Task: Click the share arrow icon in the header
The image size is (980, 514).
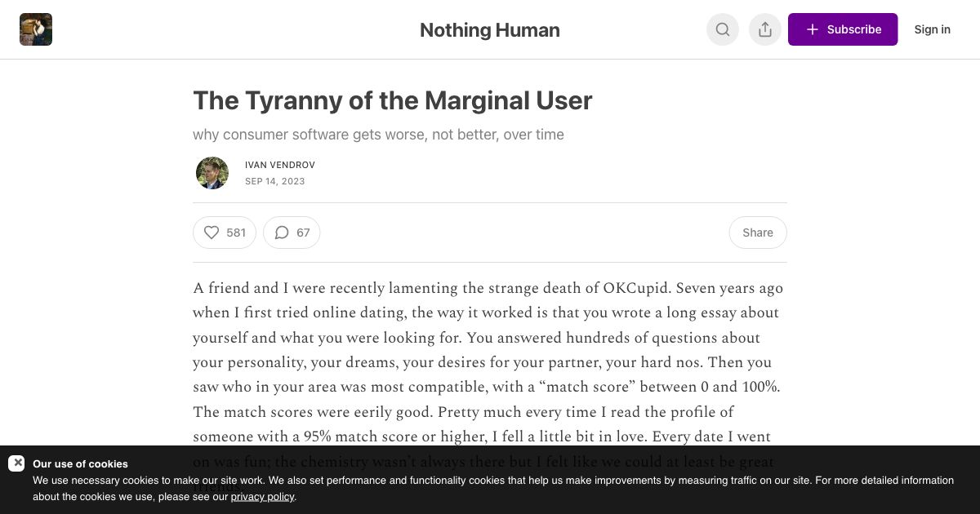Action: click(765, 29)
